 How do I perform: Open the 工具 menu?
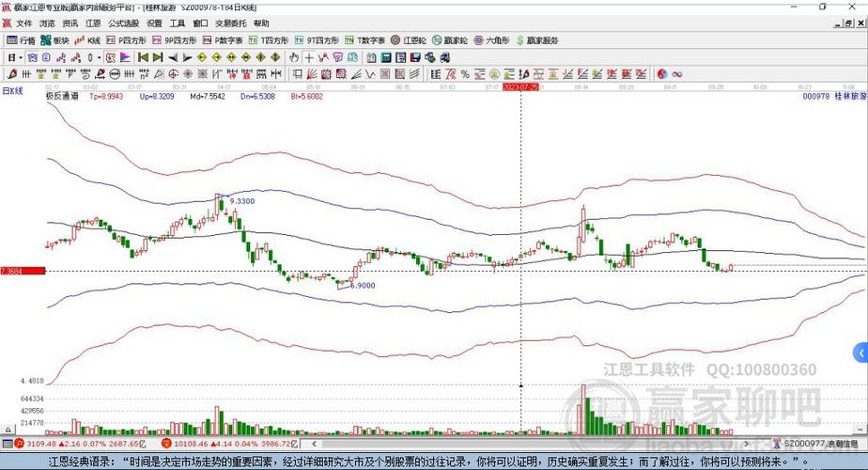(x=178, y=23)
